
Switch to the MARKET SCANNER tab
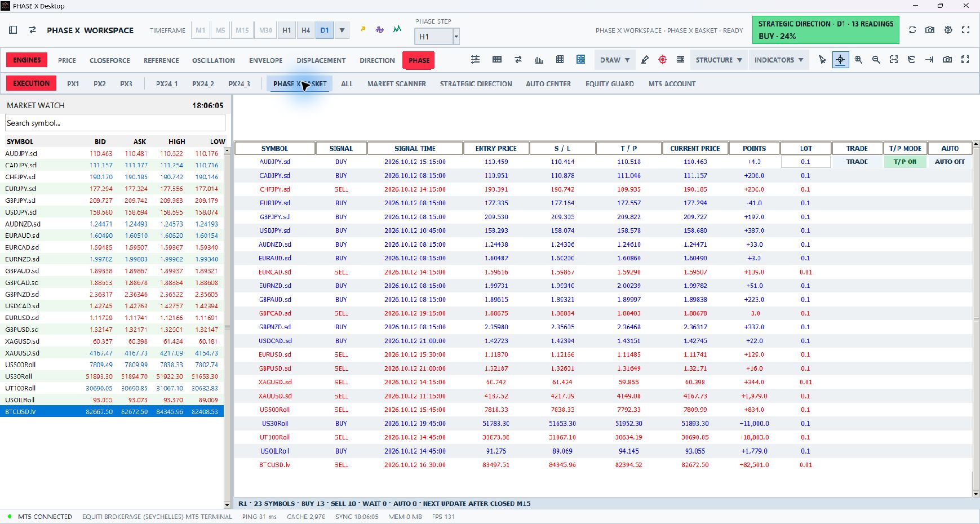click(x=397, y=84)
